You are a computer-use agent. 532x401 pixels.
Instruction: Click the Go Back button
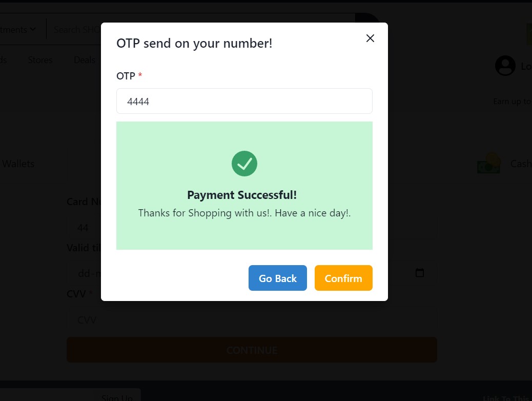[x=277, y=278]
